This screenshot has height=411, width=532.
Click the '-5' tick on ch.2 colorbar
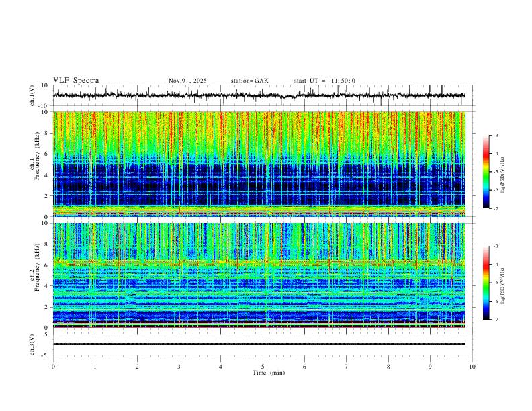496,283
